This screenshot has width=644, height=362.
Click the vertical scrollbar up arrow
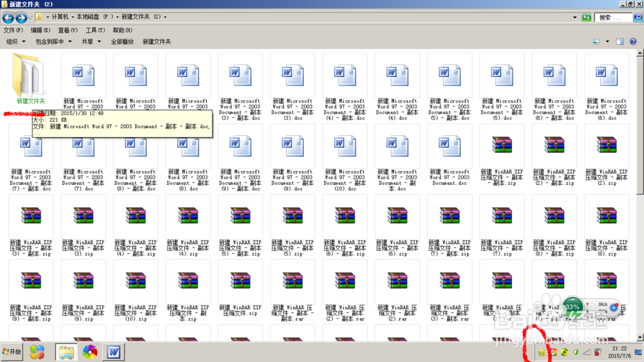(640, 53)
